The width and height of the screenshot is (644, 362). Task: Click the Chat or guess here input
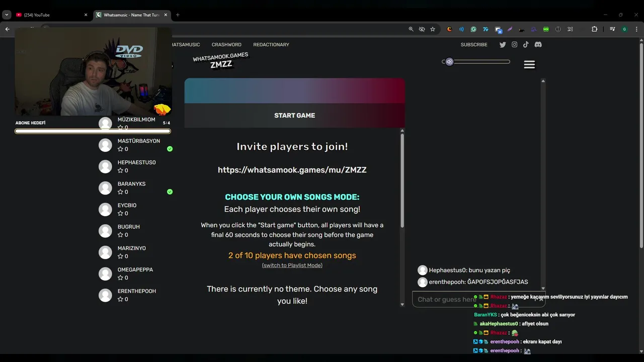pos(478,299)
